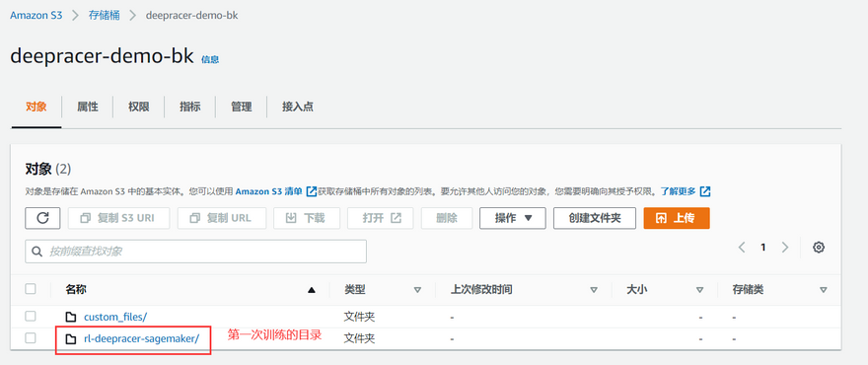Open the rl-deepracer-sagemaker/ folder link
This screenshot has width=868, height=365.
[x=141, y=338]
